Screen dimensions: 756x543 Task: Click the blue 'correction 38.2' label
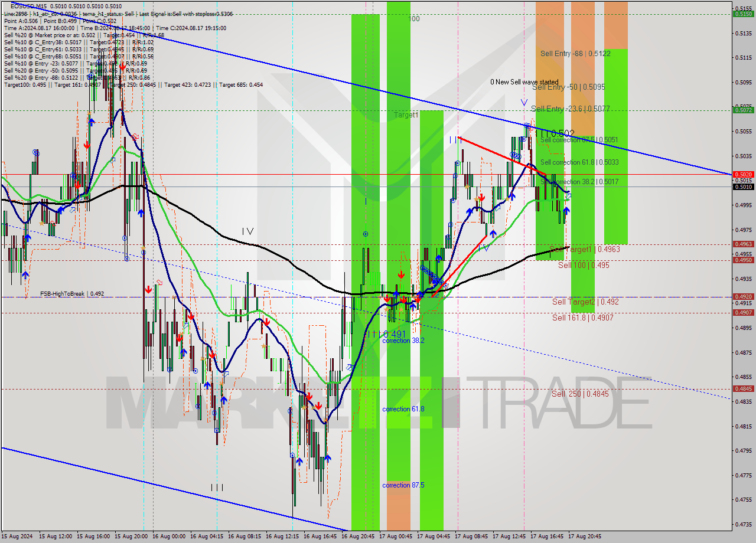pos(403,341)
